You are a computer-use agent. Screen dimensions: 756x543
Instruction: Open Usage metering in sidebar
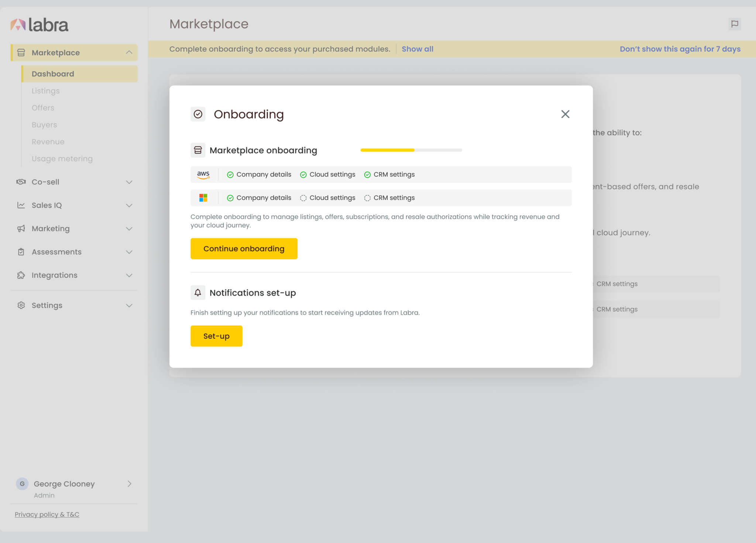(62, 159)
